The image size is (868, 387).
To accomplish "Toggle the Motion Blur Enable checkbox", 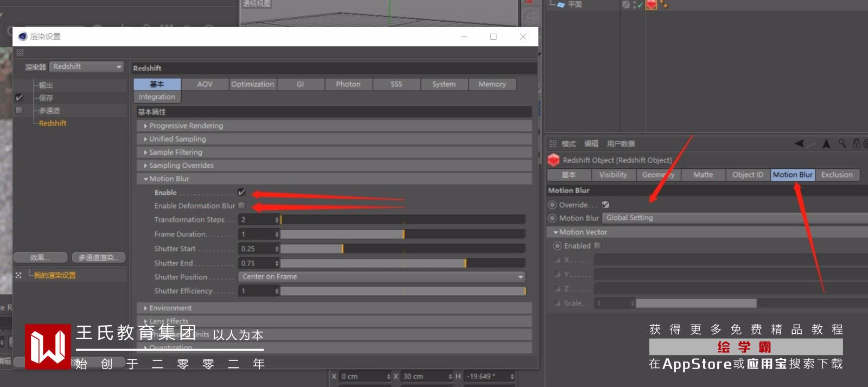I will tap(241, 192).
